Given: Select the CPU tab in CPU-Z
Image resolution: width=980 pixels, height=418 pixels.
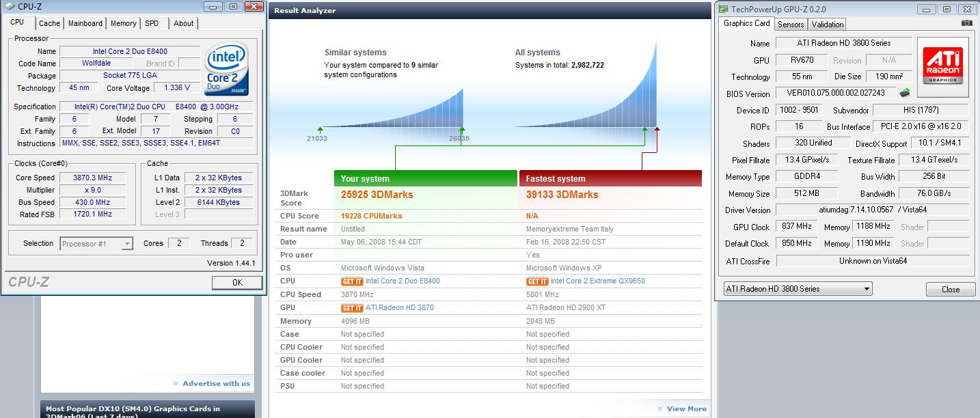Looking at the screenshot, I should click(x=17, y=23).
